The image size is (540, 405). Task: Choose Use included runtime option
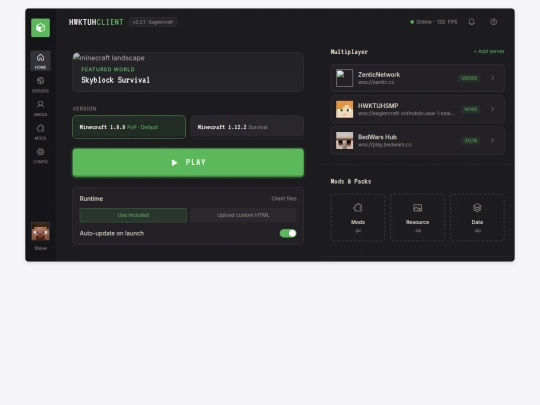click(x=133, y=215)
